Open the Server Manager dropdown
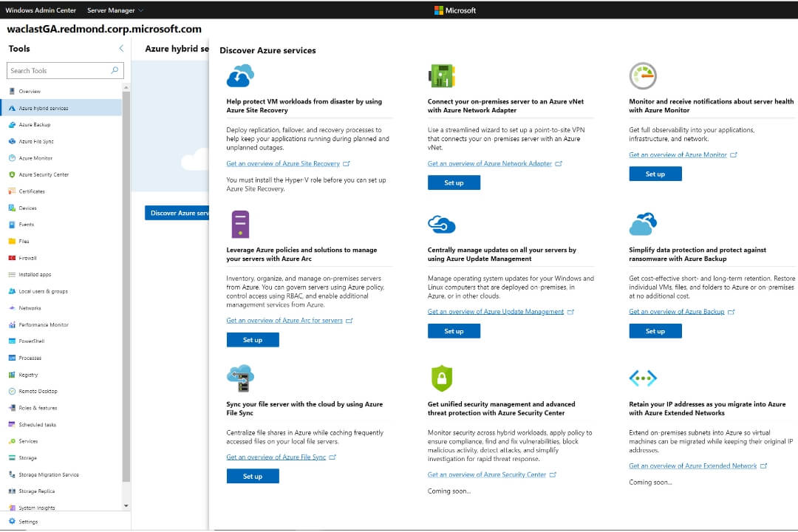The height and width of the screenshot is (532, 798). click(115, 10)
